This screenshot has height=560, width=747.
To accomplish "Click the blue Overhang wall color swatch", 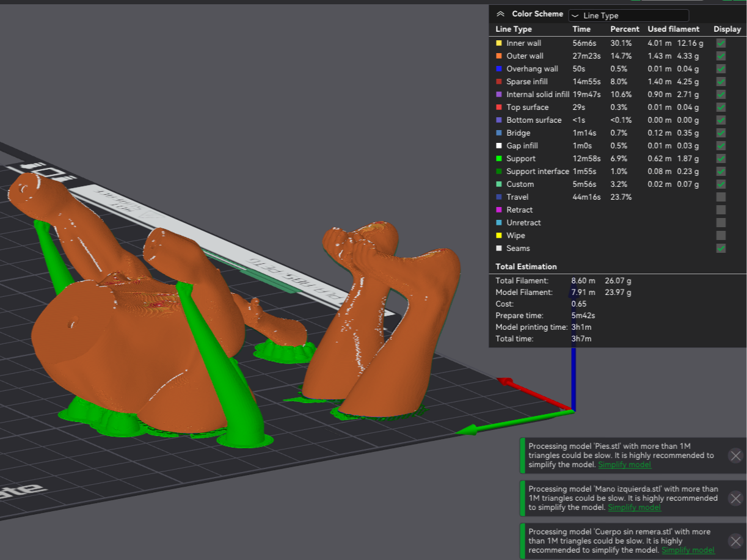I will click(499, 68).
